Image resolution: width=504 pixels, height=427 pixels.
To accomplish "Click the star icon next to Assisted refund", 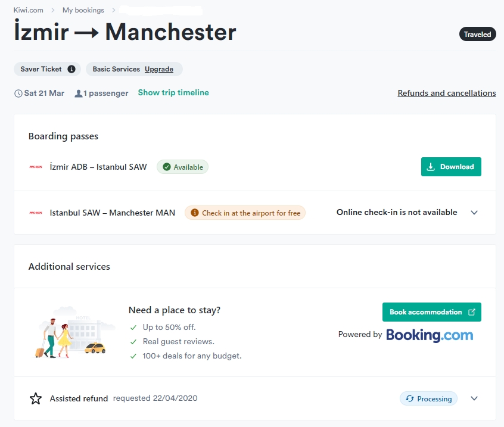I will 36,398.
